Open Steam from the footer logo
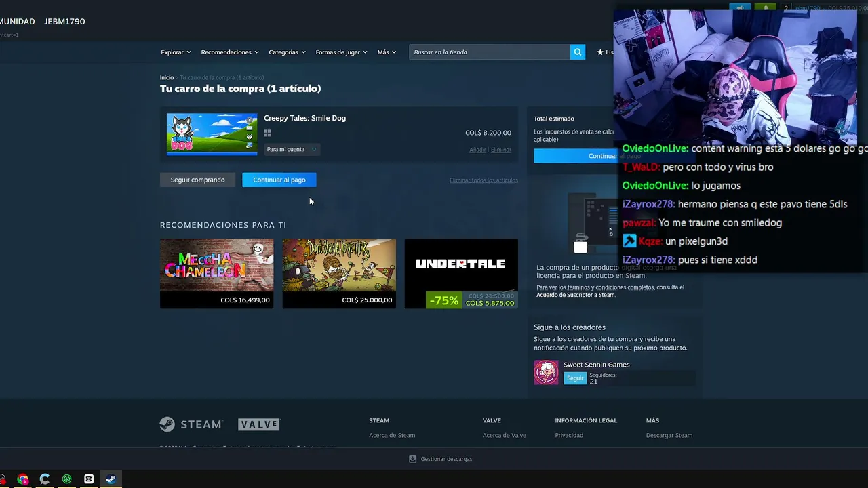The height and width of the screenshot is (488, 868). coord(191,424)
